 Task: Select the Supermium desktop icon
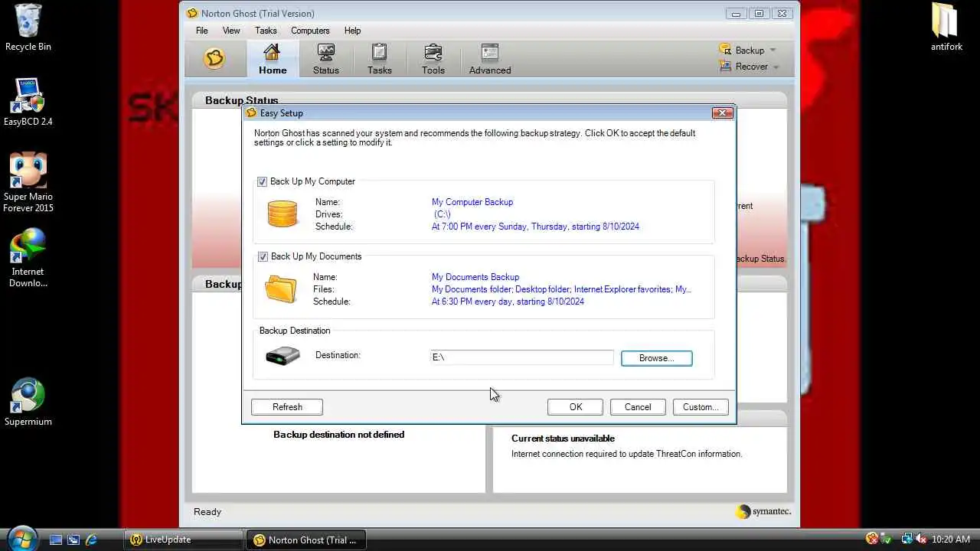[28, 402]
